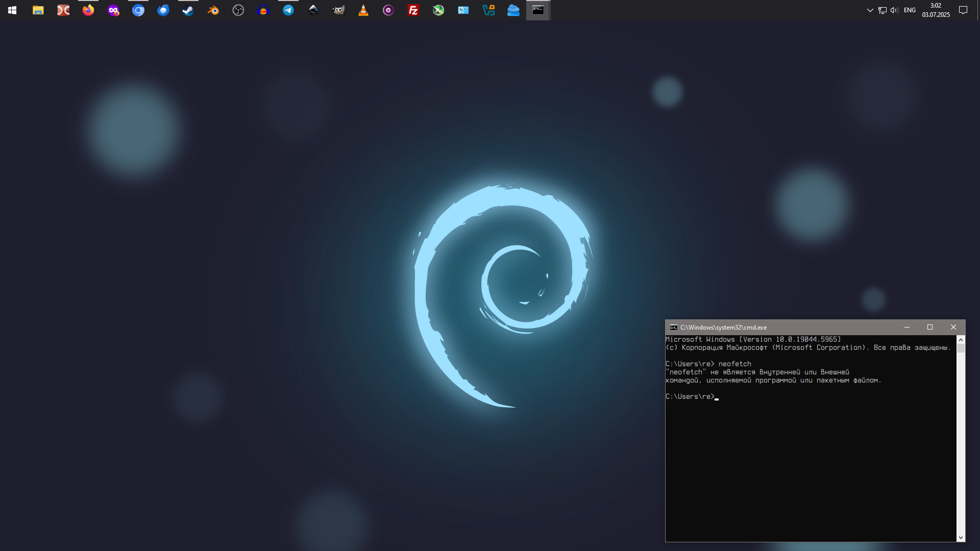Click the Windows Start button
The height and width of the screenshot is (551, 980).
(x=12, y=10)
